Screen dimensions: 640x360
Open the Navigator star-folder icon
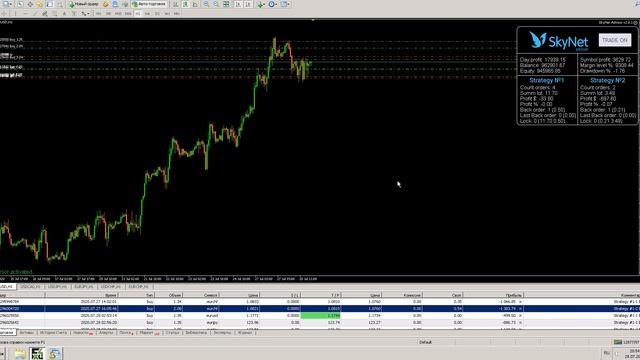click(40, 4)
